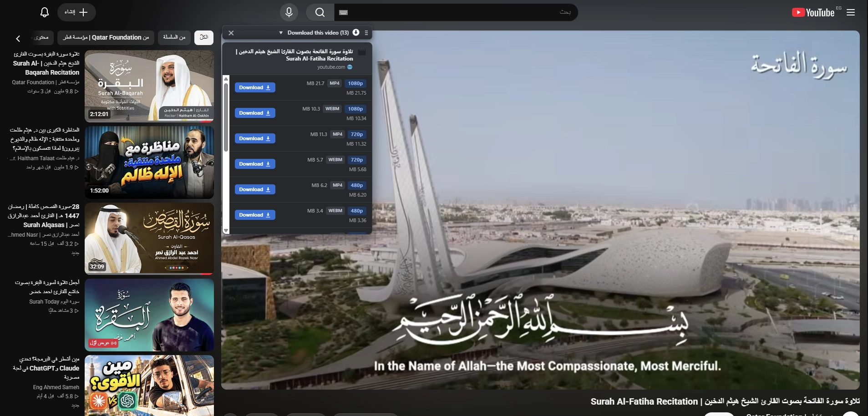Select the 'محتوى' filter chip

(41, 37)
